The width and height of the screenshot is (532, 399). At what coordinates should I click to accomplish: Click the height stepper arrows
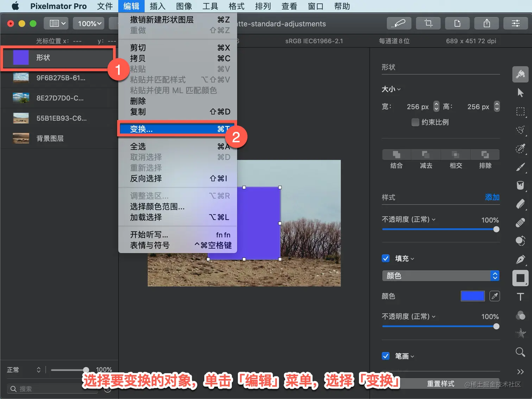pyautogui.click(x=497, y=106)
